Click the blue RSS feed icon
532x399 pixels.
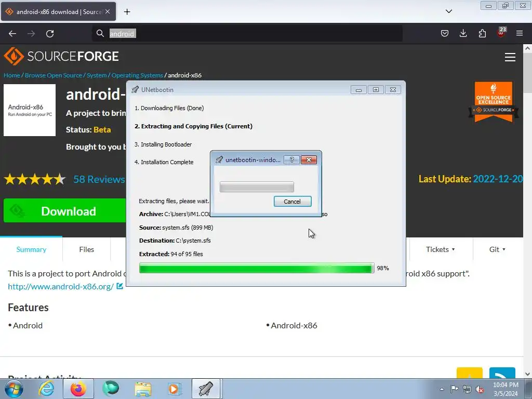502,373
